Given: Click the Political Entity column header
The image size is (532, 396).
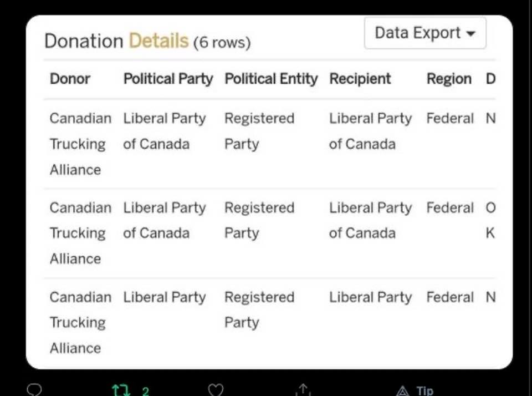Looking at the screenshot, I should 271,79.
